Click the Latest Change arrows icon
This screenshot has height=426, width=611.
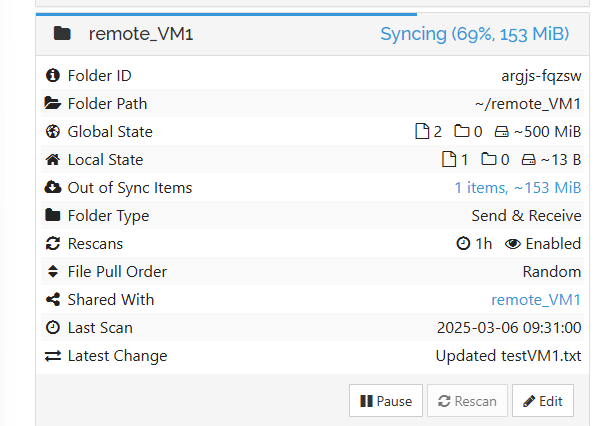pyautogui.click(x=53, y=356)
